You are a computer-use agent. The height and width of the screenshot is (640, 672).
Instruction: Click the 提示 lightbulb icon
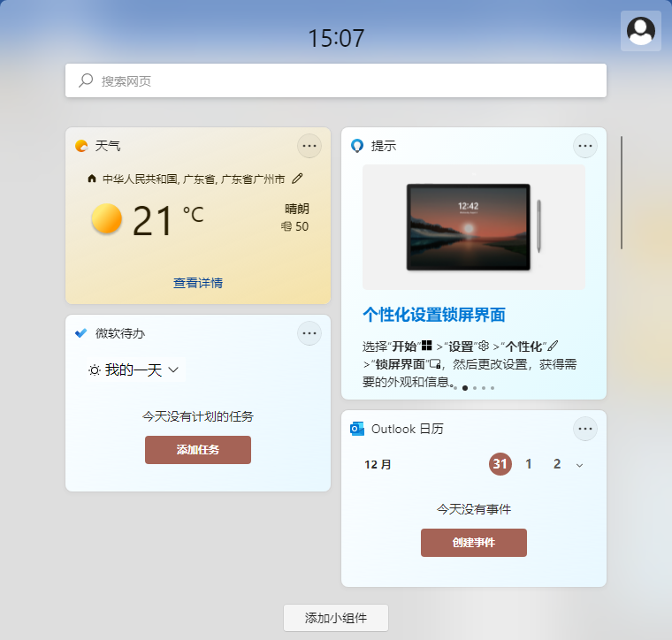[x=357, y=146]
